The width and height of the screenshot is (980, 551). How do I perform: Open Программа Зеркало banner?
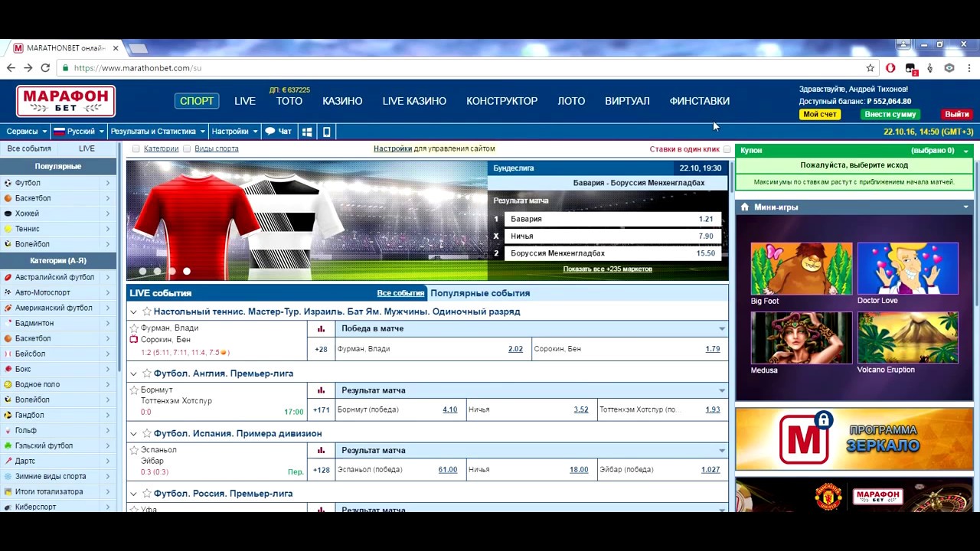[x=854, y=439]
